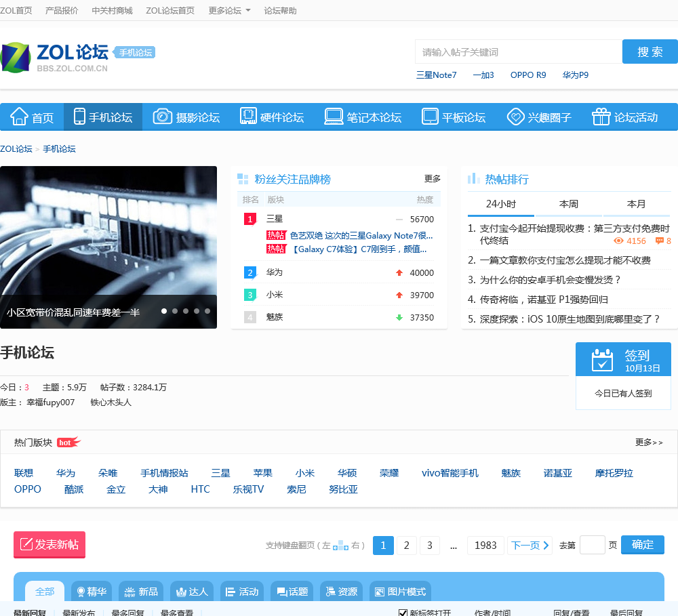
Task: Jump to last page 1983
Action: coord(485,546)
